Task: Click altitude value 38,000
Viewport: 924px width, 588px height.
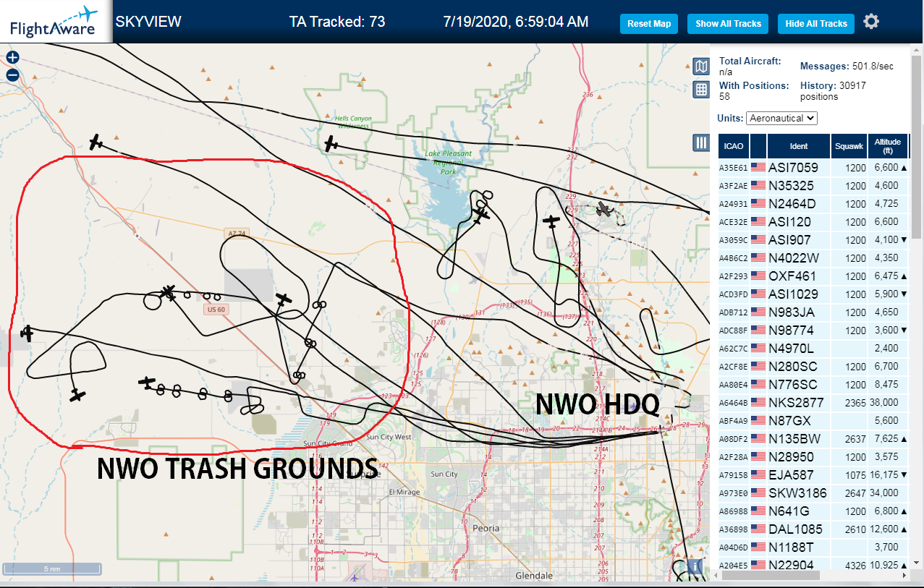Action: 886,402
